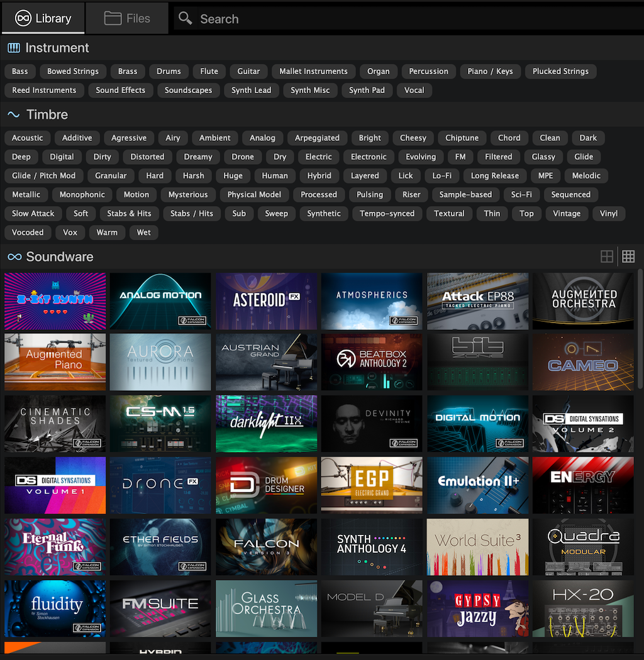Open the Fluidity soundware
The height and width of the screenshot is (660, 644).
tap(55, 608)
